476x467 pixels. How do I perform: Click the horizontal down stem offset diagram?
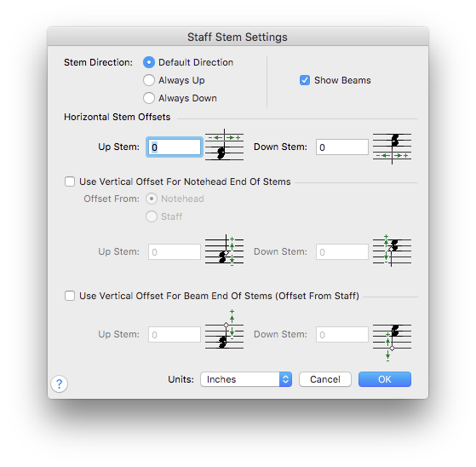(392, 149)
